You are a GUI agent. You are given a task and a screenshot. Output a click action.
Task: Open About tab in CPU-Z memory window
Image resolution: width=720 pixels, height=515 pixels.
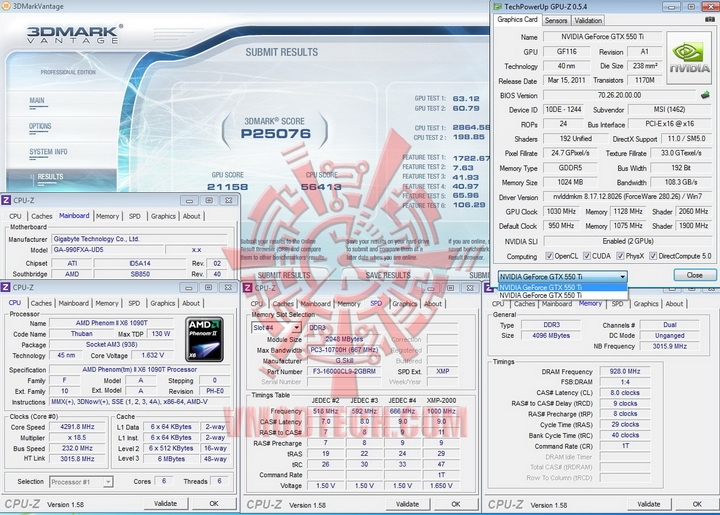pos(674,303)
